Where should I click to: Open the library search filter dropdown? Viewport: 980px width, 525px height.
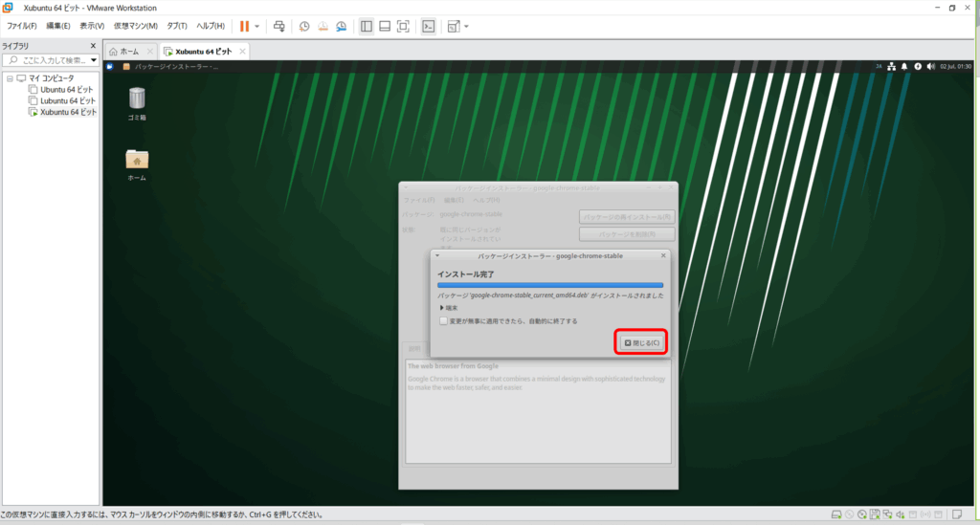tap(93, 60)
